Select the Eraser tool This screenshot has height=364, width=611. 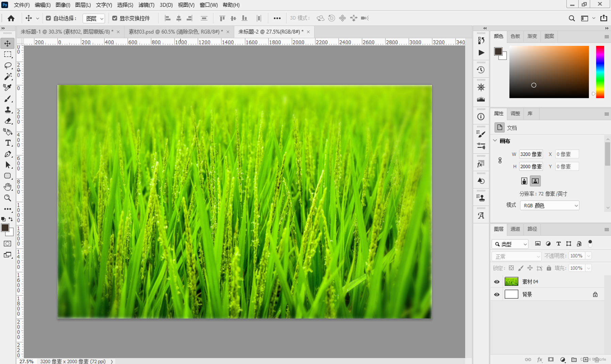(x=7, y=121)
